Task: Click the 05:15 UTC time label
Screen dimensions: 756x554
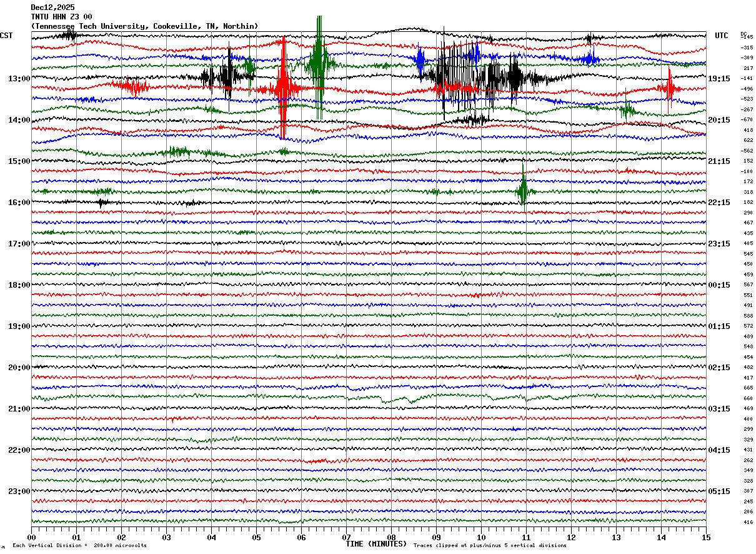Action: (x=719, y=491)
